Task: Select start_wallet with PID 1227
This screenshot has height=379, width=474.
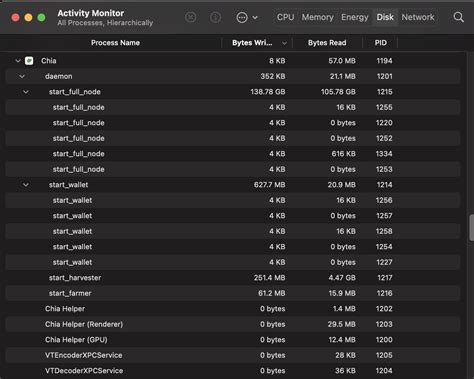Action: 233,262
